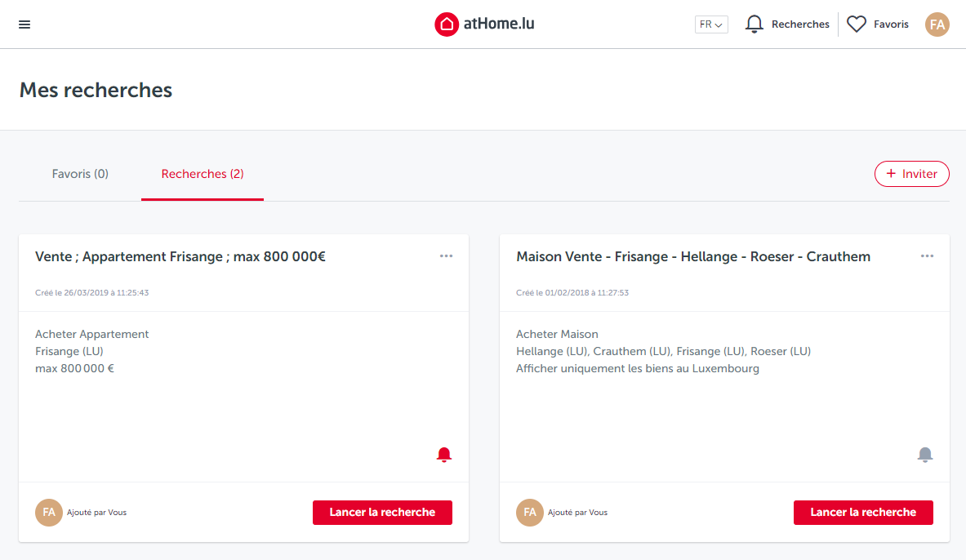Click title 'Maison Vente - Frisange - Hellange - Roeser - Crauthem'
Screen dimensions: 966x560
click(x=693, y=257)
